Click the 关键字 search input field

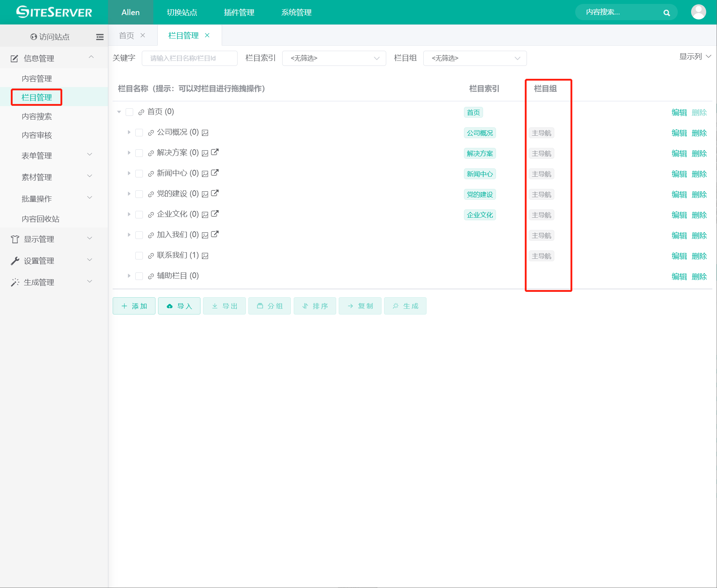point(189,58)
